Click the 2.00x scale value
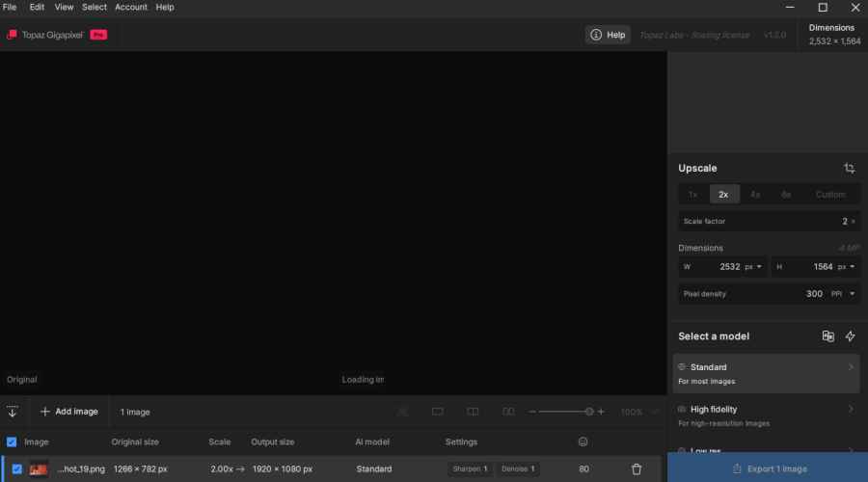The width and height of the screenshot is (868, 482). (x=222, y=469)
